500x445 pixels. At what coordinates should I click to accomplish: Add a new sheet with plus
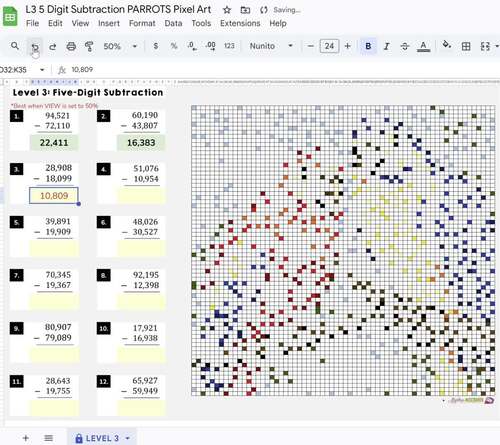point(26,438)
